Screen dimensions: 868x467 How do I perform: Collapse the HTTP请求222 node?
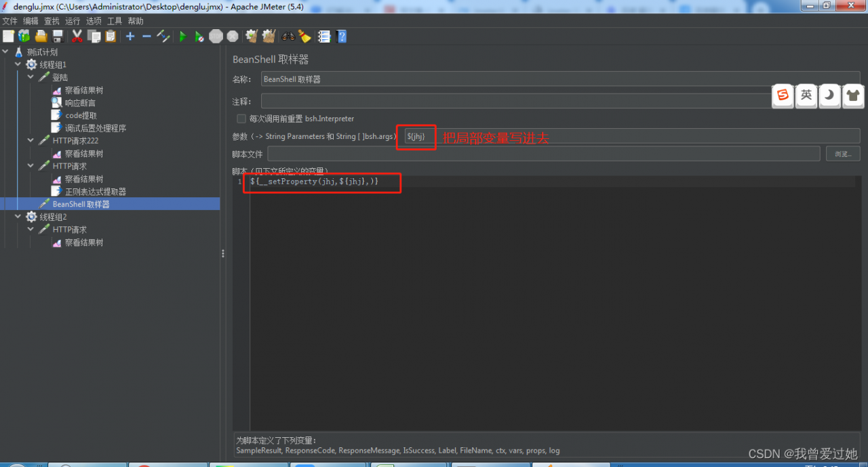pos(31,141)
